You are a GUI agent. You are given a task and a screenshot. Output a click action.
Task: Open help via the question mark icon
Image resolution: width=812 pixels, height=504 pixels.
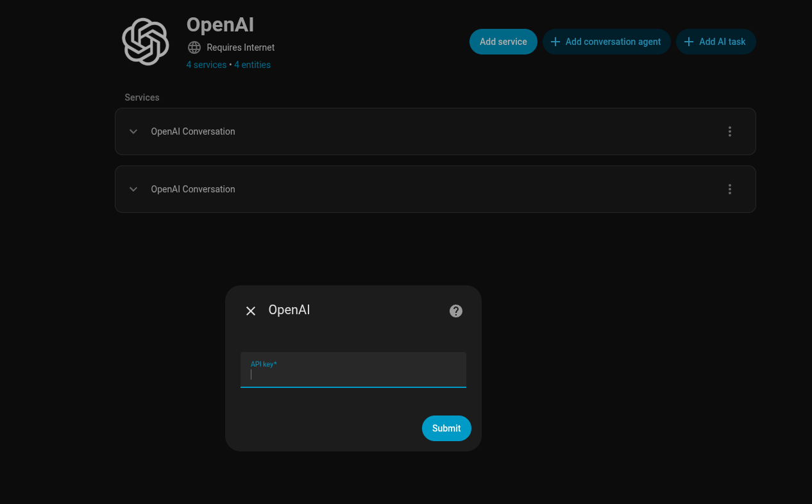click(x=456, y=311)
